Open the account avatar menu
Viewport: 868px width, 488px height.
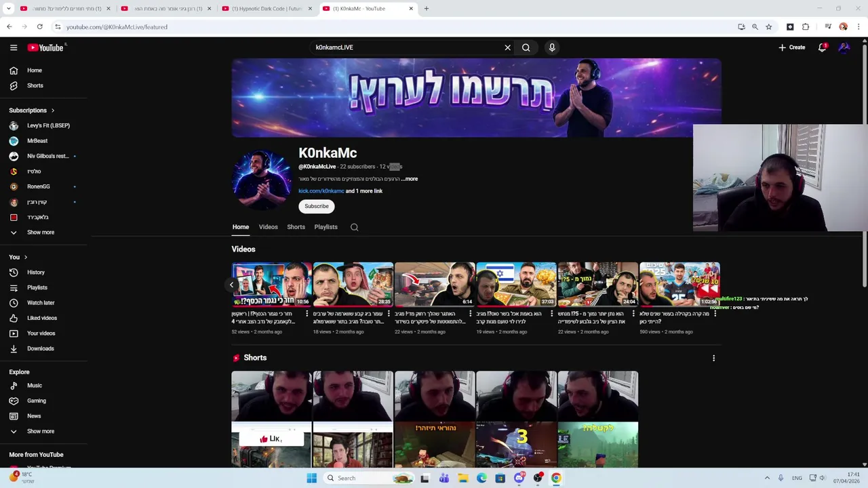pos(844,47)
